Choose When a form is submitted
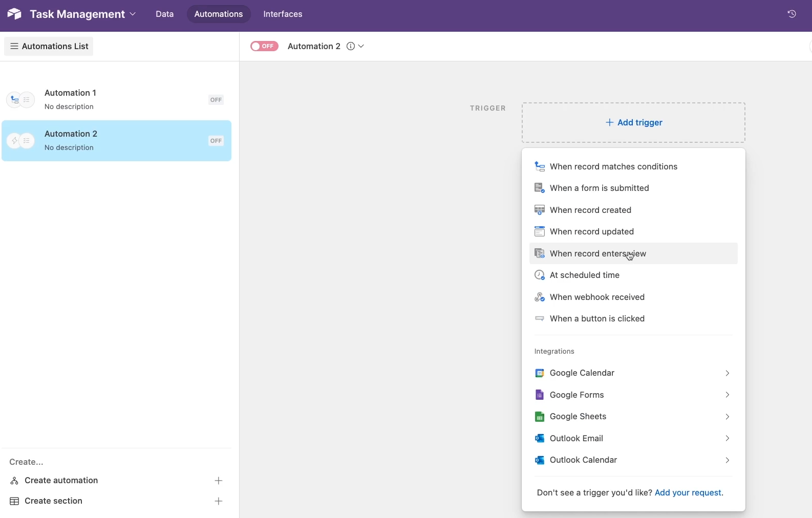 click(633, 188)
